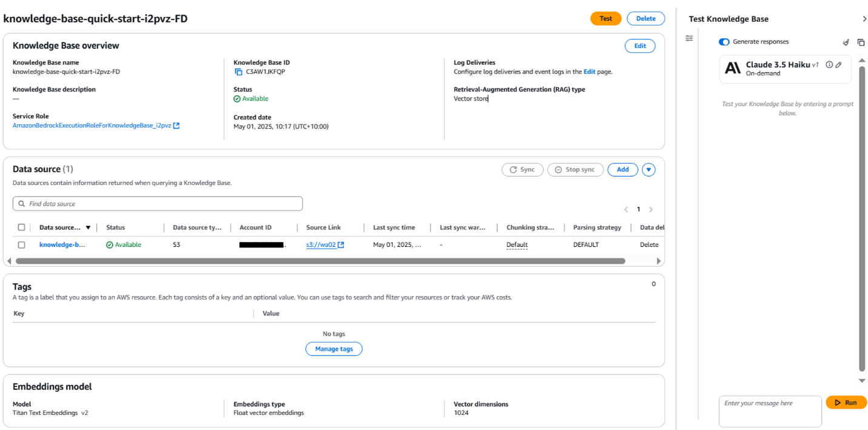The height and width of the screenshot is (430, 868).
Task: Add a new data source
Action: click(x=623, y=170)
